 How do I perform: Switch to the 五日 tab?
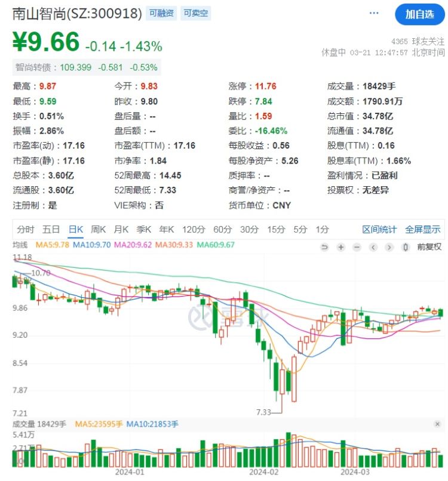pyautogui.click(x=51, y=229)
